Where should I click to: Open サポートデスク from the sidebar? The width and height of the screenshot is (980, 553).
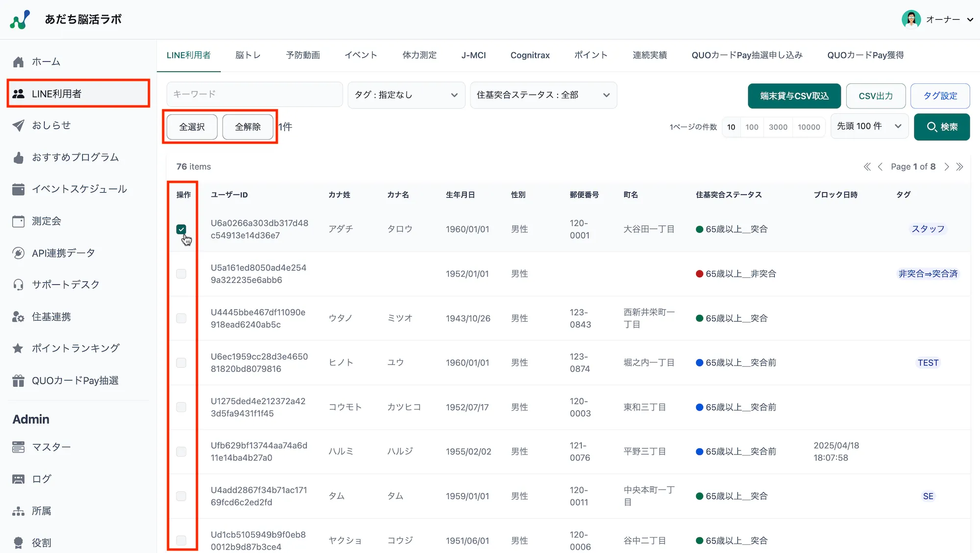(x=65, y=284)
